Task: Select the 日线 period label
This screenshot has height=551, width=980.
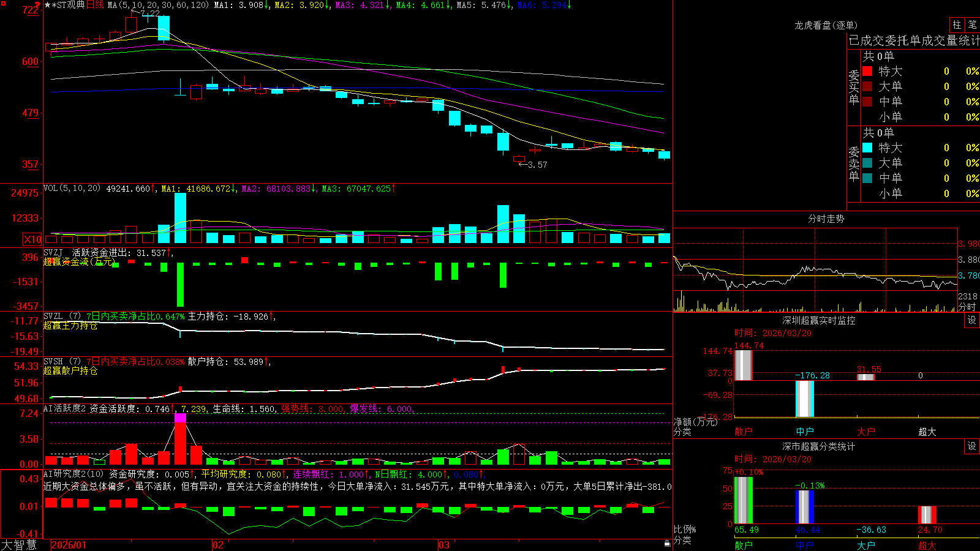Action: tap(95, 5)
